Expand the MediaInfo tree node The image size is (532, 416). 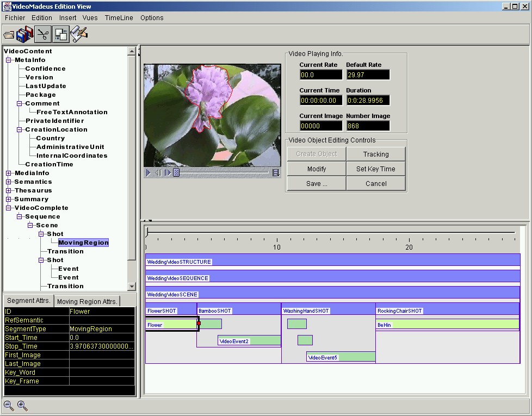tap(9, 173)
